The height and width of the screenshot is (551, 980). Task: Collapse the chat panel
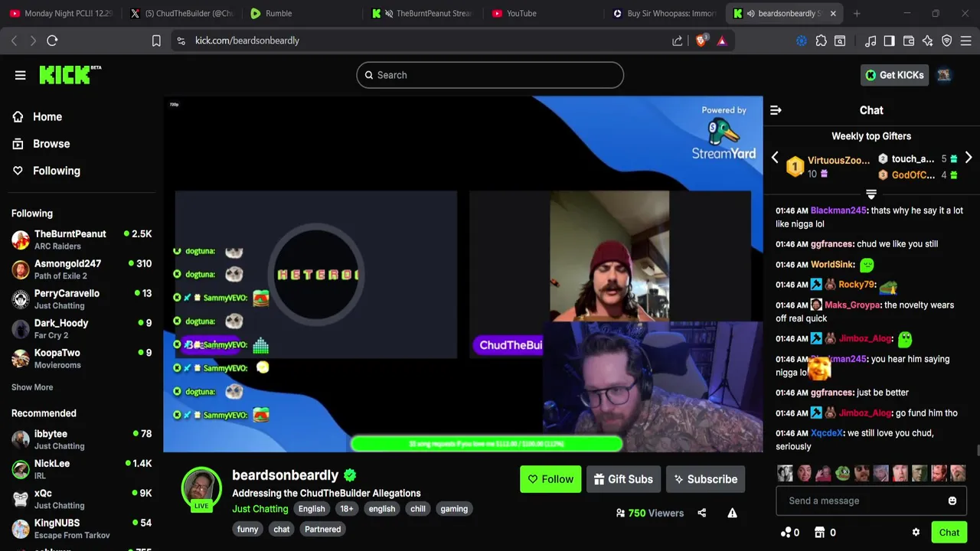776,110
